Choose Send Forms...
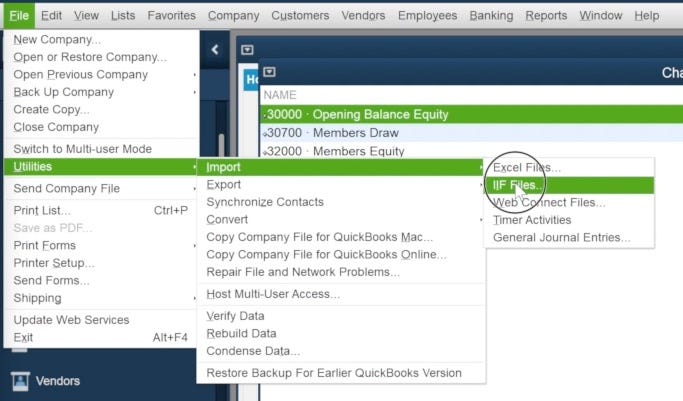Viewport: 683px width, 401px height. point(101,280)
